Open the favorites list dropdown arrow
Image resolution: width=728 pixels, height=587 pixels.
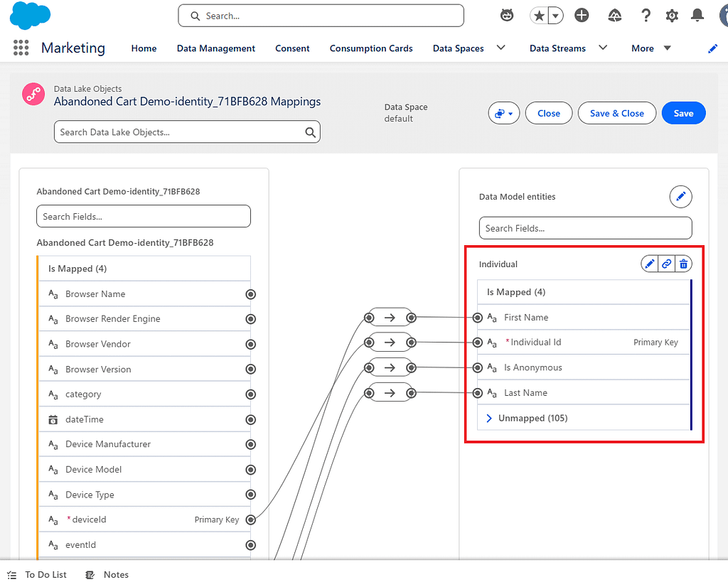click(x=556, y=16)
